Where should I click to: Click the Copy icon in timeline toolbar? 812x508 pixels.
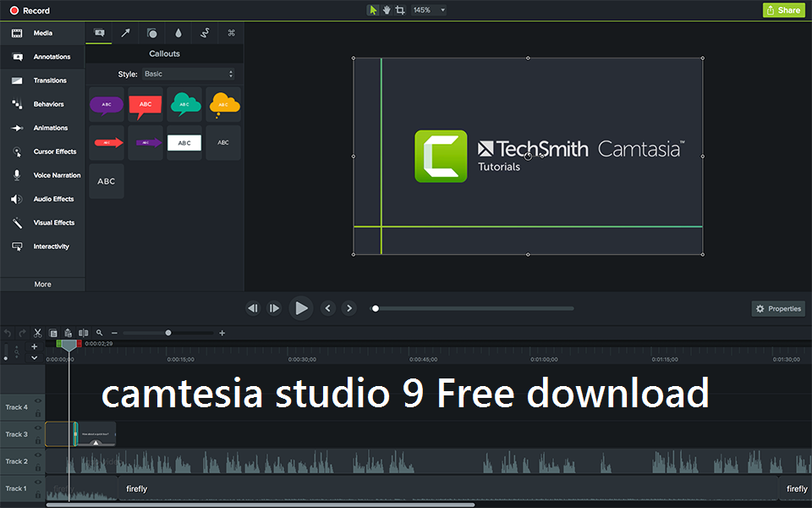[52, 333]
